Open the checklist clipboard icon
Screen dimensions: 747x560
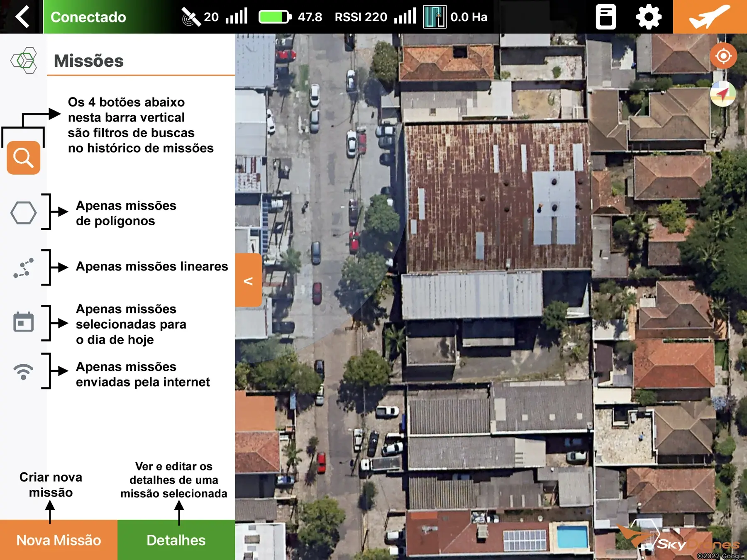[x=605, y=17]
